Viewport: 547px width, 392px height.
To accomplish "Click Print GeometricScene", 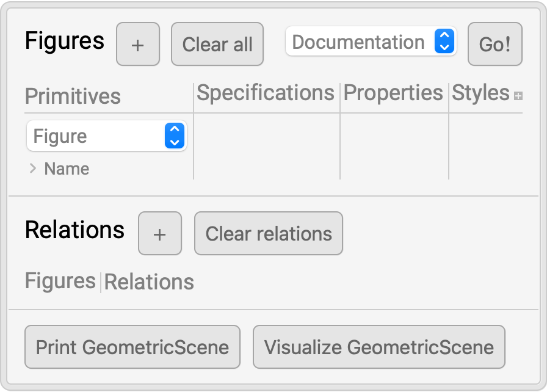I will tap(132, 347).
